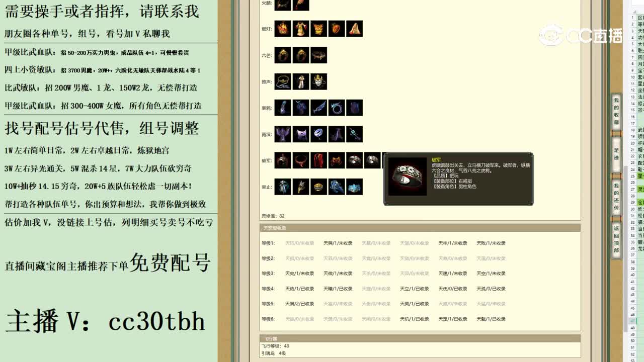Screen dimensions: 644x362
Task: Click the flame crown icon in 燃灯 row
Action: point(283,29)
